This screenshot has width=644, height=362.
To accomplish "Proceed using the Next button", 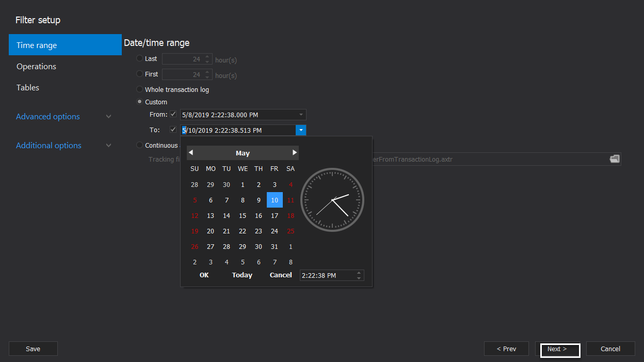I will coord(559,349).
